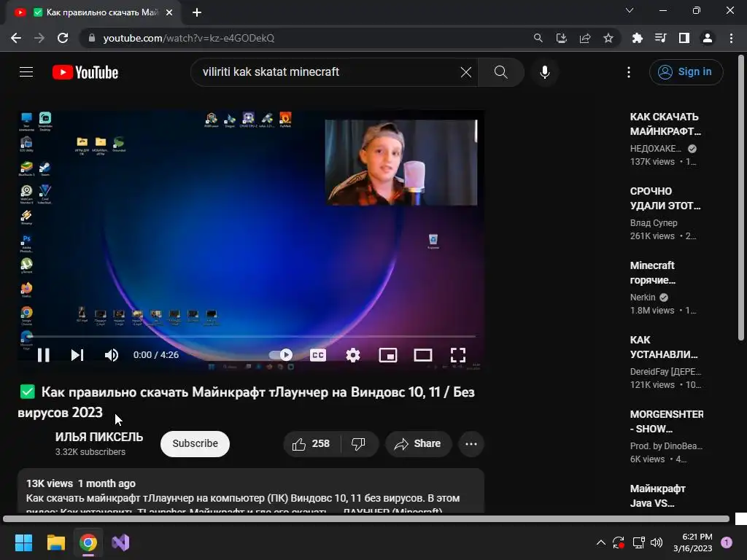This screenshot has width=747, height=560.
Task: Click the magnifier search button
Action: click(x=500, y=72)
